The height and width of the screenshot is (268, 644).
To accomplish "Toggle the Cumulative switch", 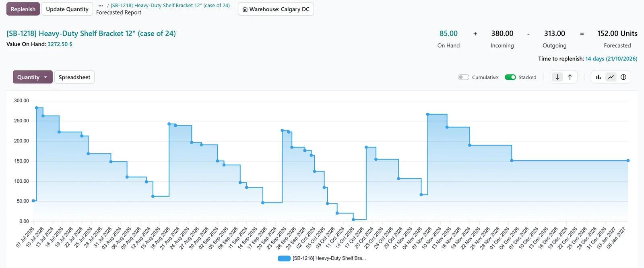I will click(x=464, y=77).
